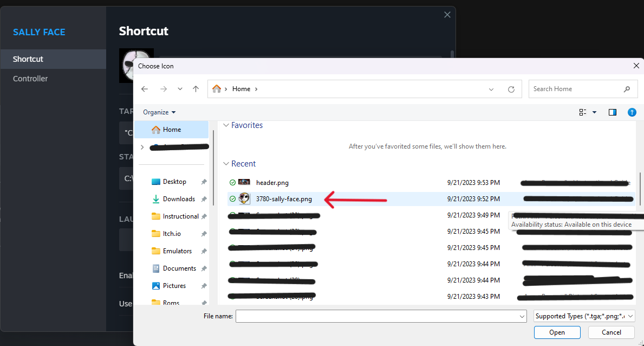Click the Cancel button
Viewport: 644px width, 346px height.
(x=612, y=332)
